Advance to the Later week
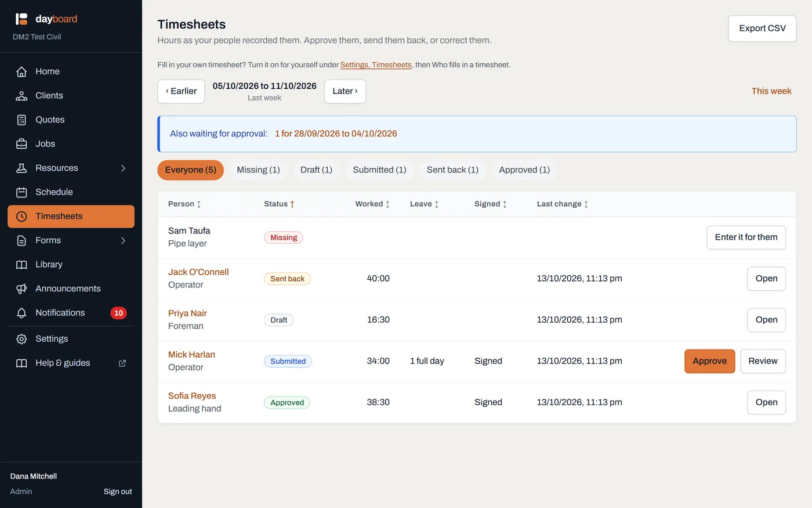The width and height of the screenshot is (812, 508). pyautogui.click(x=345, y=91)
